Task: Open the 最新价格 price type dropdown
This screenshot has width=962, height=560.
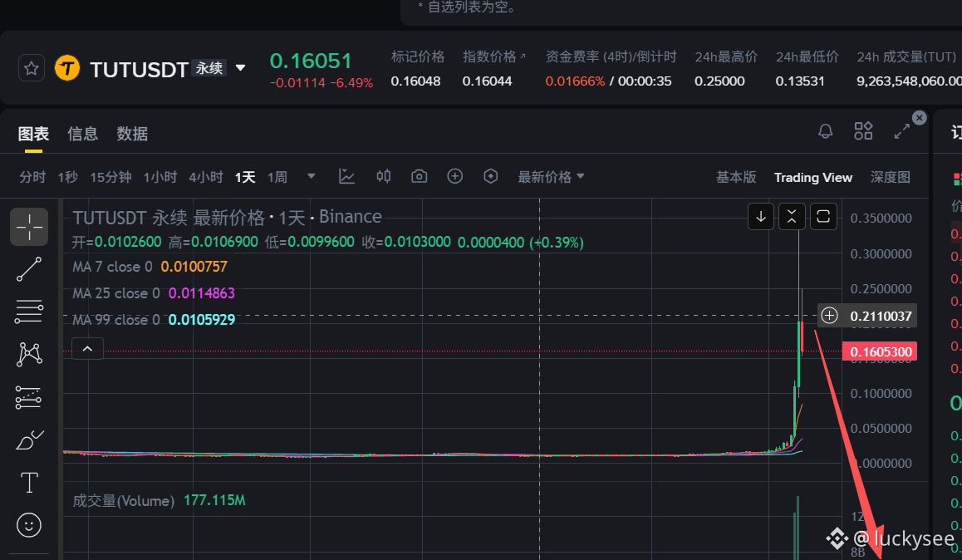Action: (x=551, y=177)
